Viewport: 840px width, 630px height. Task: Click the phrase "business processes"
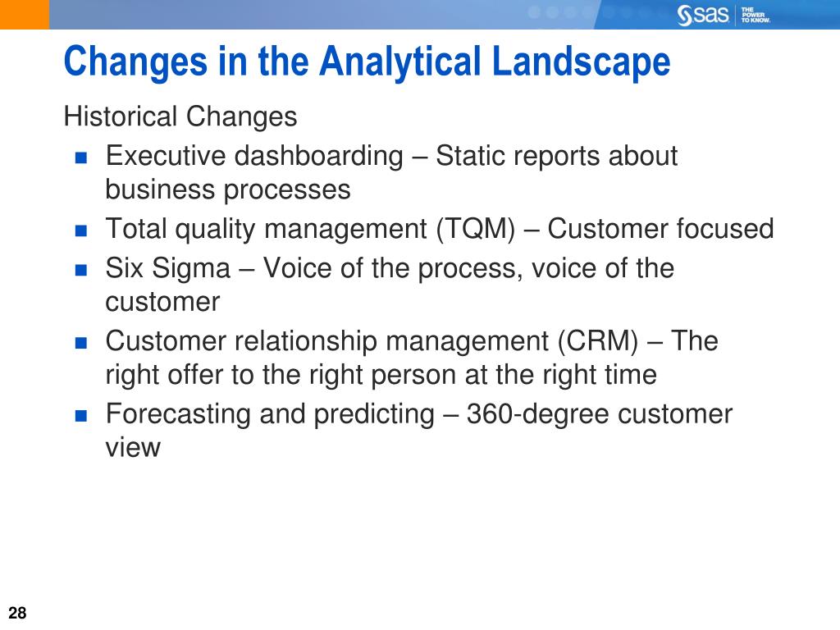[x=228, y=190]
